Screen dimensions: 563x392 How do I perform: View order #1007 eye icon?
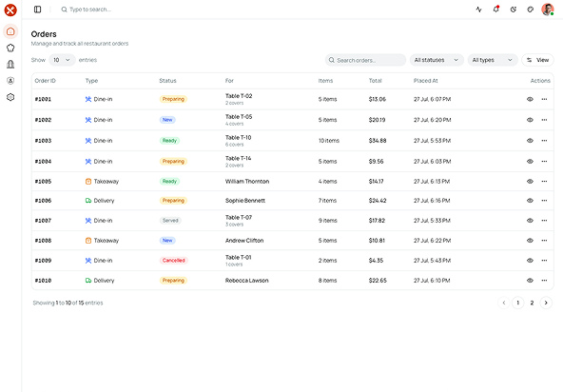pos(530,221)
